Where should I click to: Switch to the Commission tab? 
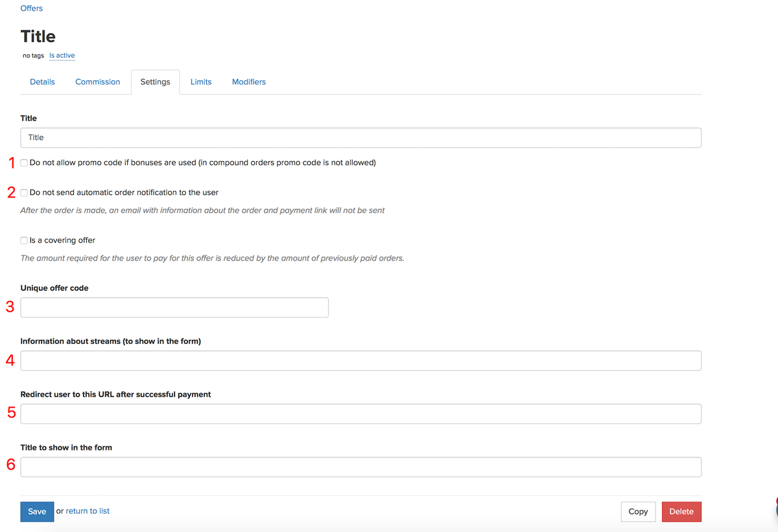[98, 82]
